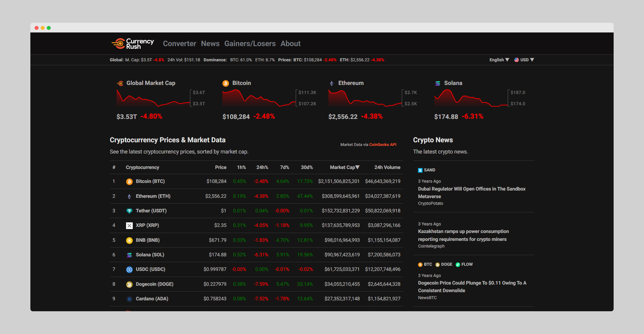The width and height of the screenshot is (644, 334).
Task: Open the Global Market Cap chart
Action: point(153,98)
